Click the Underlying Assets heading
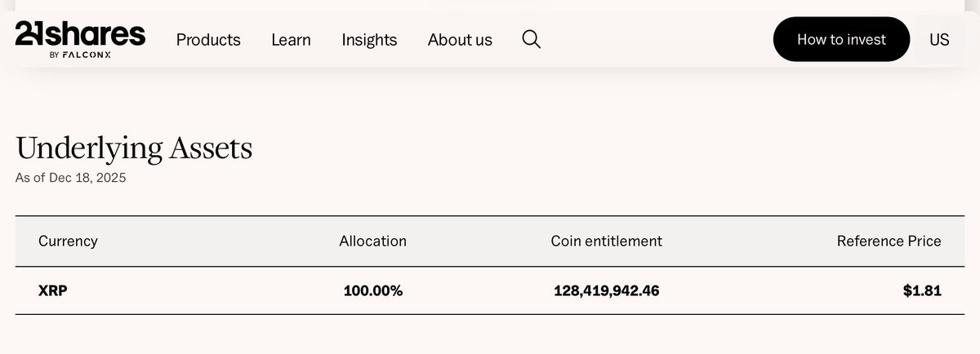Screen dimensions: 980x354 point(134,148)
